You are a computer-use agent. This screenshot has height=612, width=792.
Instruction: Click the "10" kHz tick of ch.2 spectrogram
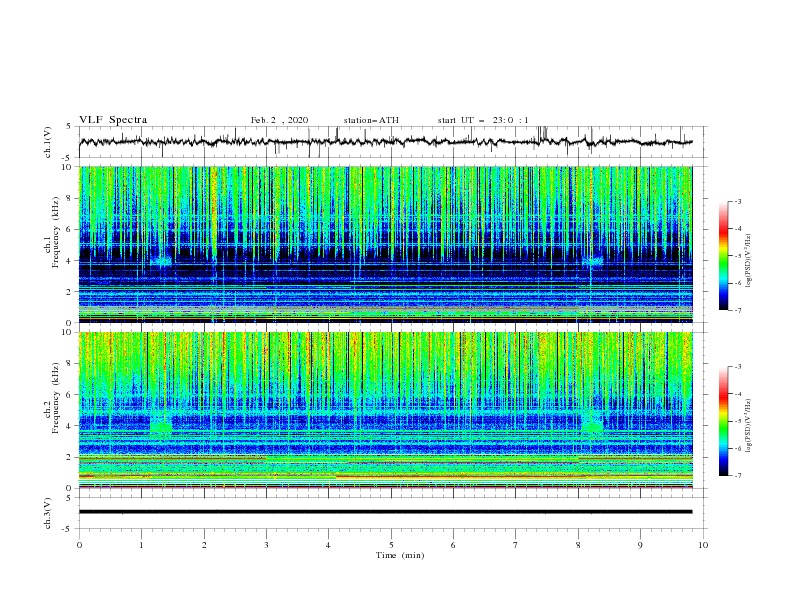67,332
